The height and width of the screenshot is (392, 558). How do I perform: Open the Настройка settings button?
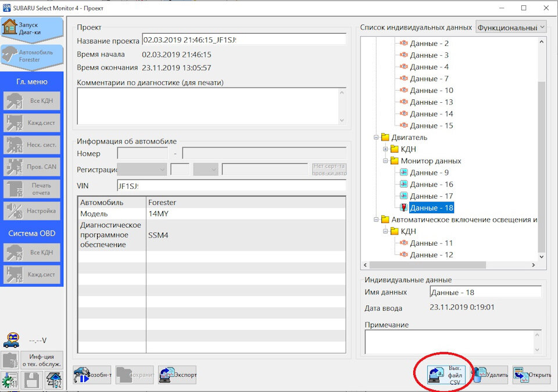pyautogui.click(x=31, y=211)
